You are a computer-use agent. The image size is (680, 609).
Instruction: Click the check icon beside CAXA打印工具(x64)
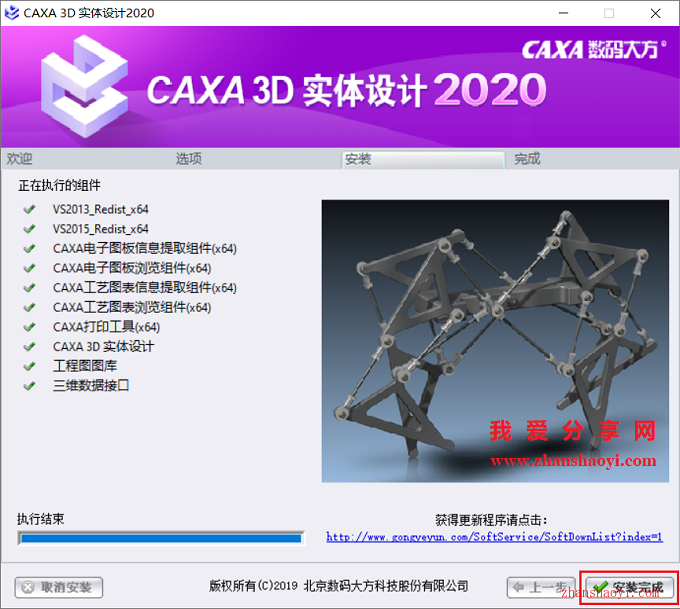(29, 327)
